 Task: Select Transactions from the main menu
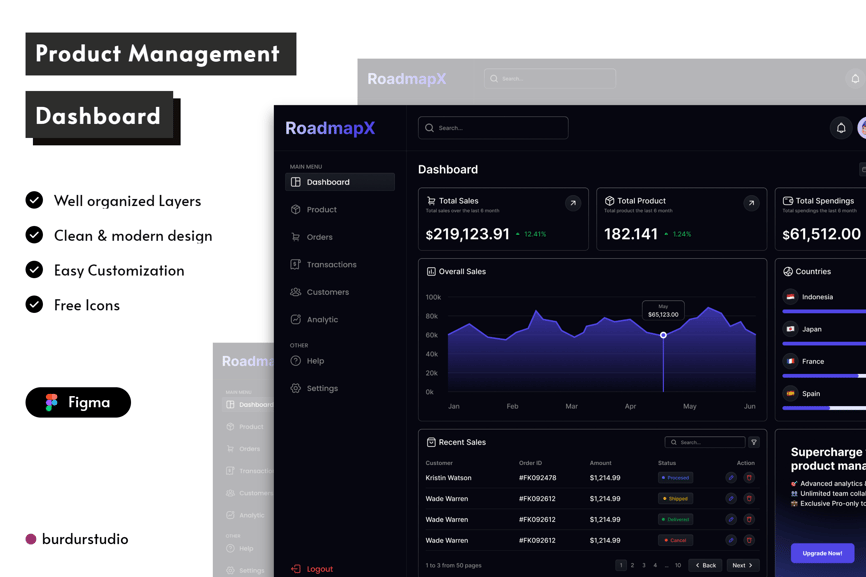(x=331, y=265)
